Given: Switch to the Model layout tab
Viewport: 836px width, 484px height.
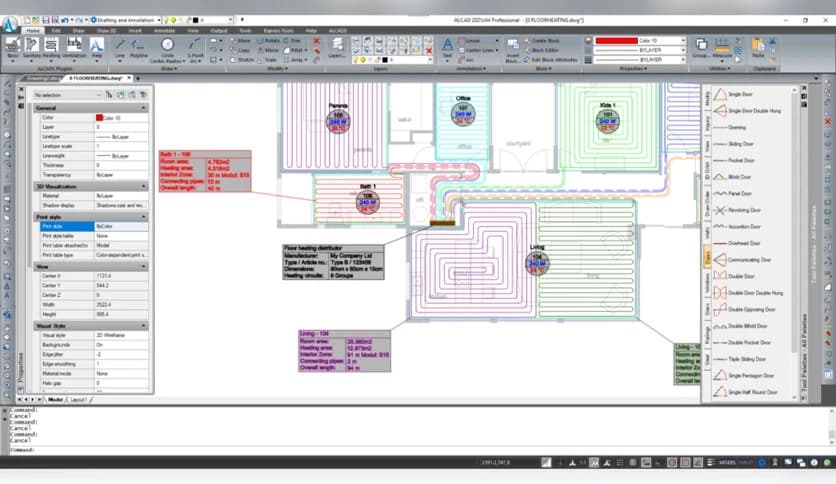Looking at the screenshot, I should [55, 399].
